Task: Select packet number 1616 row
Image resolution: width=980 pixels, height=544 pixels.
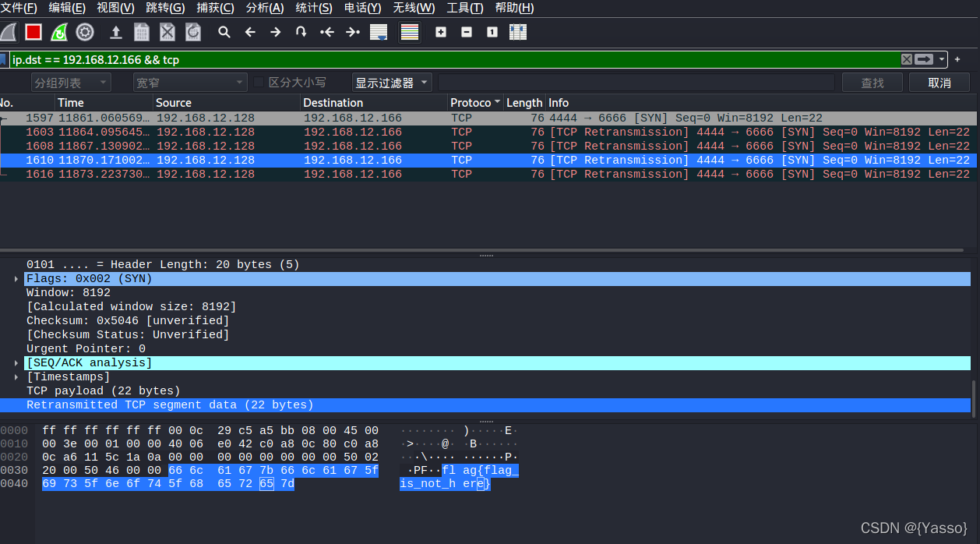Action: [x=489, y=175]
